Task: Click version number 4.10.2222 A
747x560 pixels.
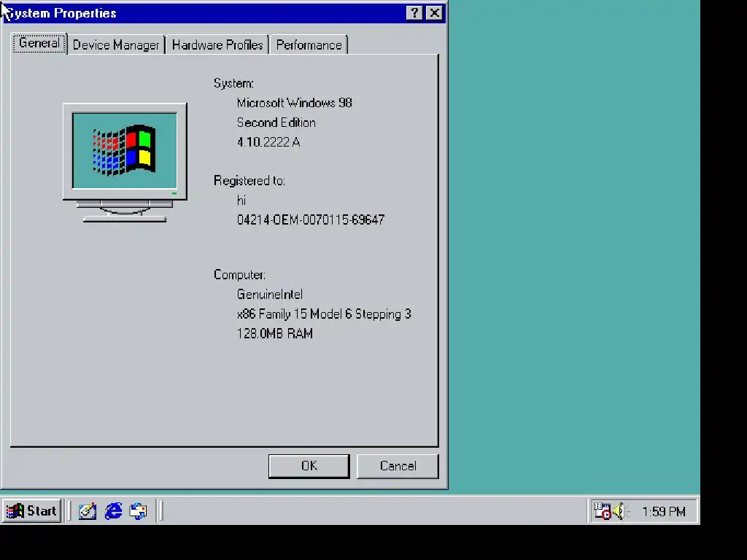Action: pyautogui.click(x=268, y=142)
